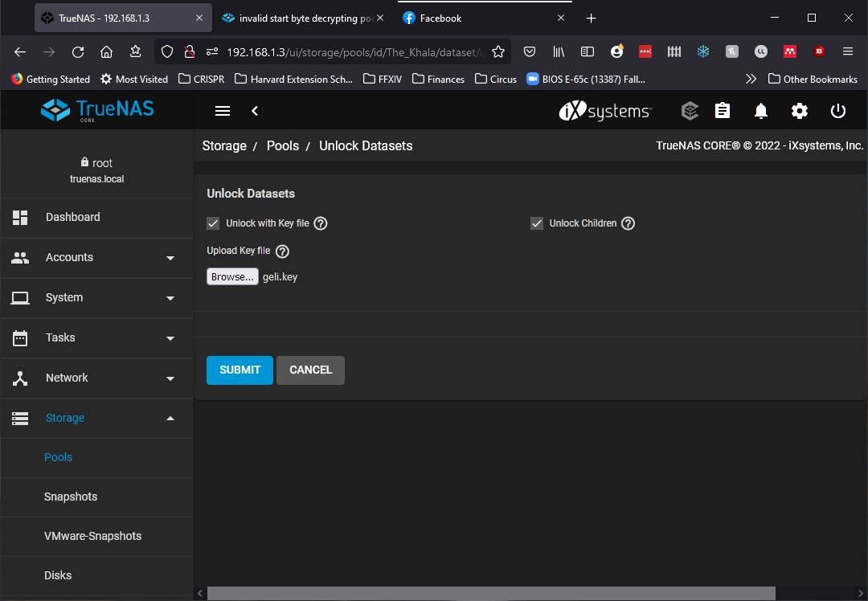Disable the Unlock Children checkbox
This screenshot has width=868, height=601.
537,223
